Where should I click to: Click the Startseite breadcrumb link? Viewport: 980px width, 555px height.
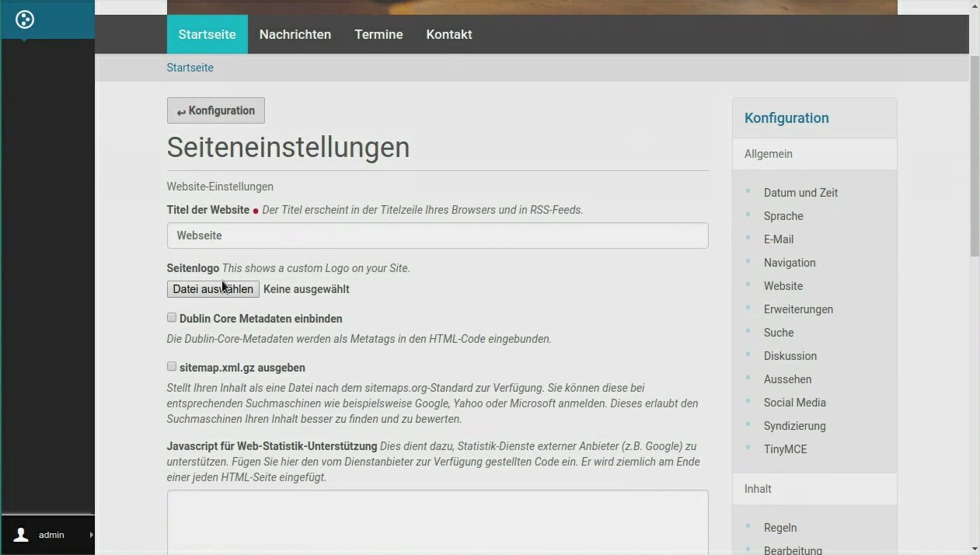pos(190,68)
